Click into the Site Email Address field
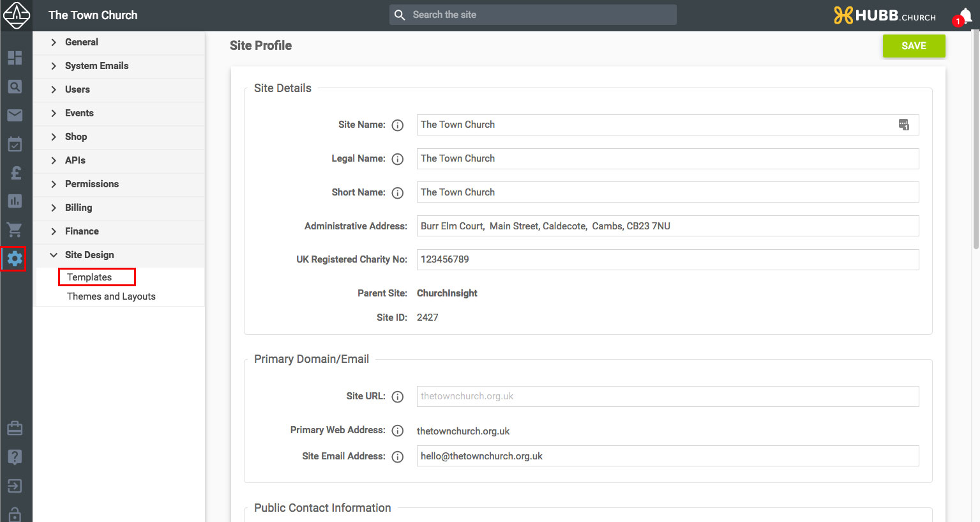This screenshot has height=522, width=980. [x=668, y=456]
